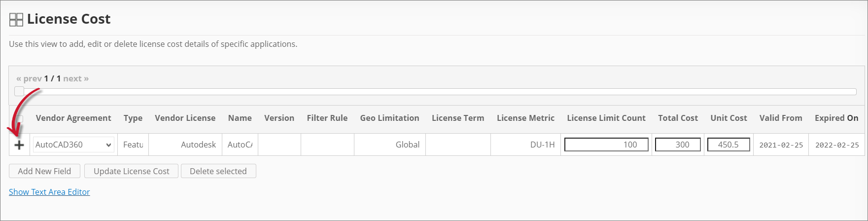
Task: Click the License Metric column header
Action: tap(525, 118)
